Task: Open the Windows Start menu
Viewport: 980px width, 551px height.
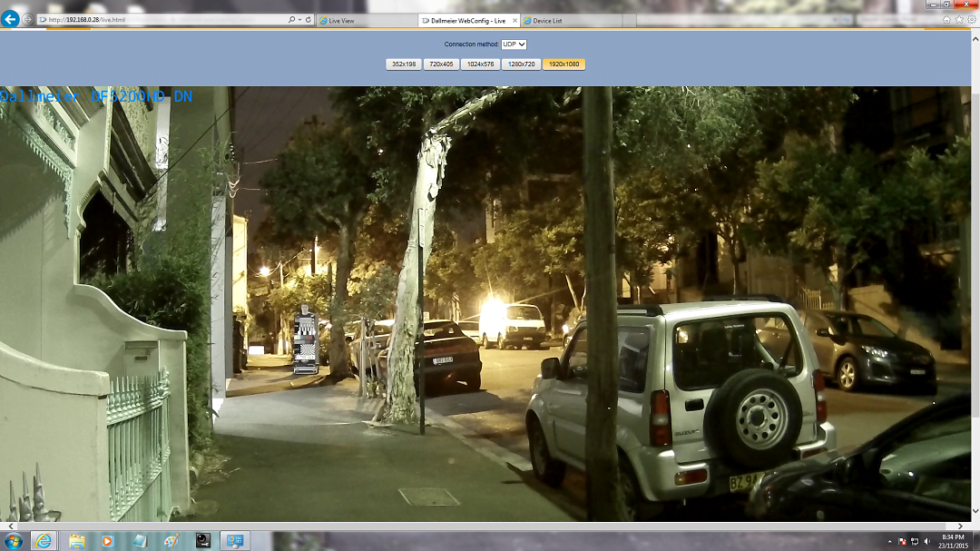Action: pyautogui.click(x=13, y=541)
